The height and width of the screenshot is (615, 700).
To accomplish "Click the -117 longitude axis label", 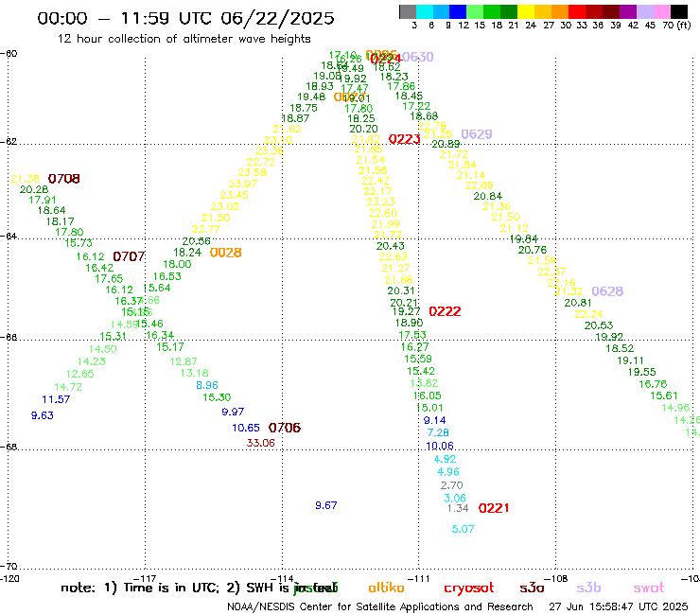I will [145, 578].
